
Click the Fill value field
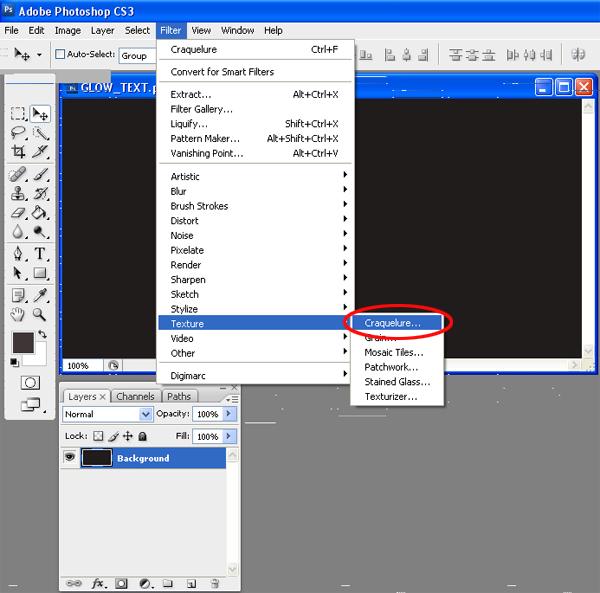click(x=208, y=437)
